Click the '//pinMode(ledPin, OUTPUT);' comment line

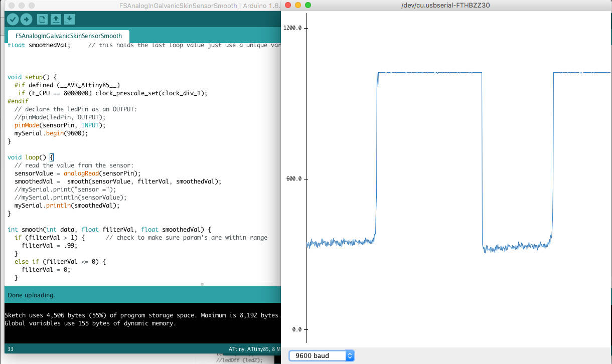tap(60, 117)
